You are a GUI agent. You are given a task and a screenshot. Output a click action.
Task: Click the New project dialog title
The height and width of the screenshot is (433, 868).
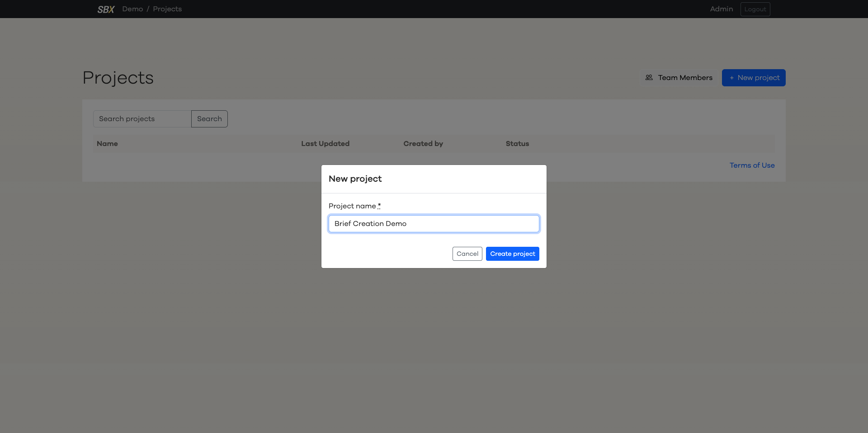355,179
